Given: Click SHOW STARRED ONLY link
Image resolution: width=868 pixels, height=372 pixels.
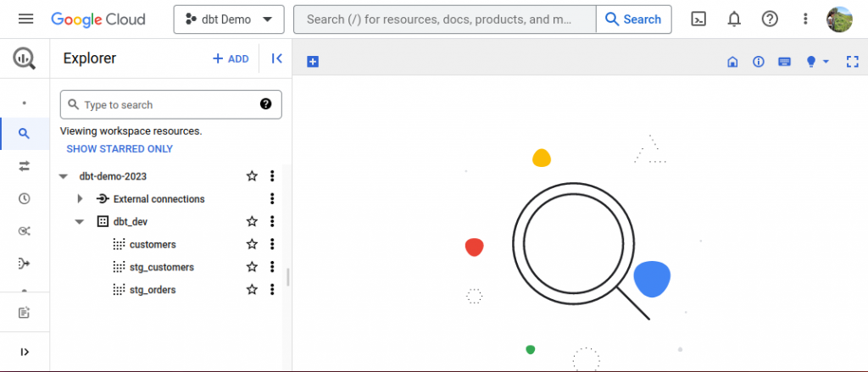Looking at the screenshot, I should [x=120, y=149].
